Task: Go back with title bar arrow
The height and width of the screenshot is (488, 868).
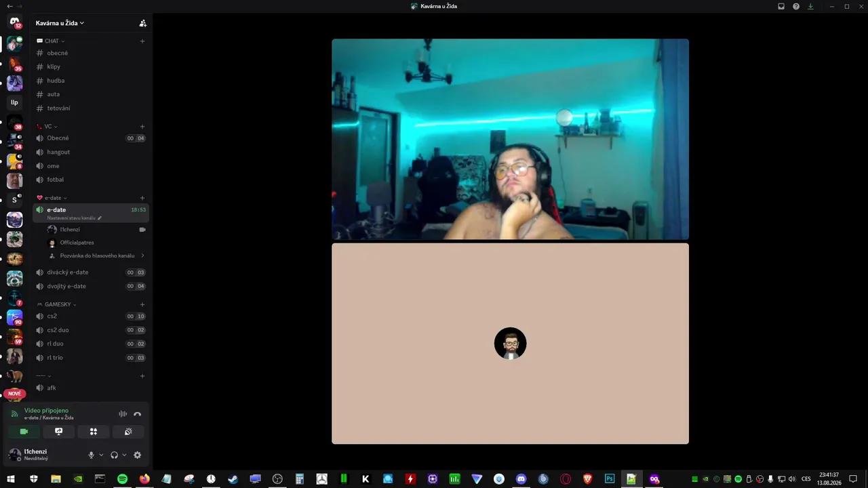Action: click(x=9, y=6)
